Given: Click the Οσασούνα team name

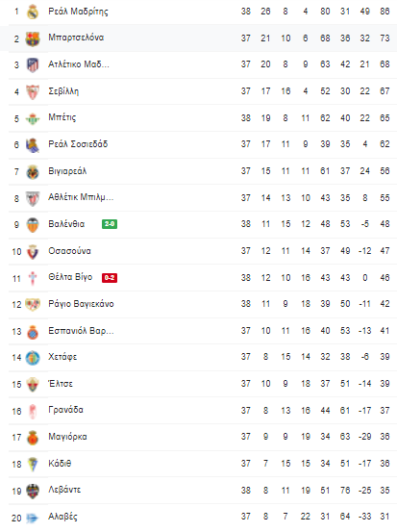Looking at the screenshot, I should pos(69,251).
